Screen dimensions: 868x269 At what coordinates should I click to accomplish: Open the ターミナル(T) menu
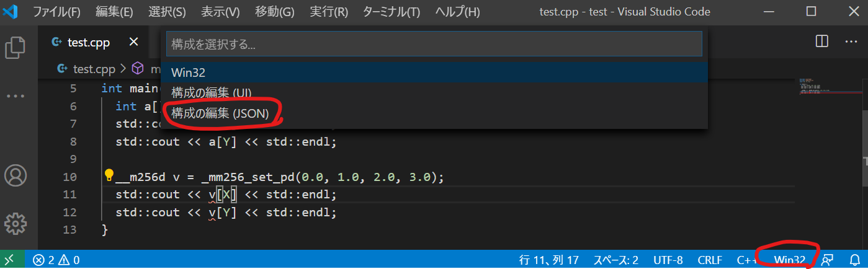coord(391,12)
